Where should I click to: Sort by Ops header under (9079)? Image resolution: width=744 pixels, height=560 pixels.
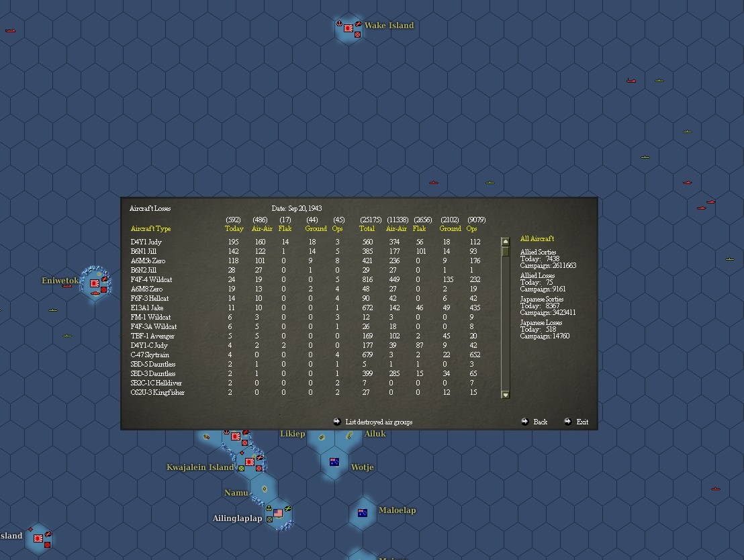[x=471, y=229]
